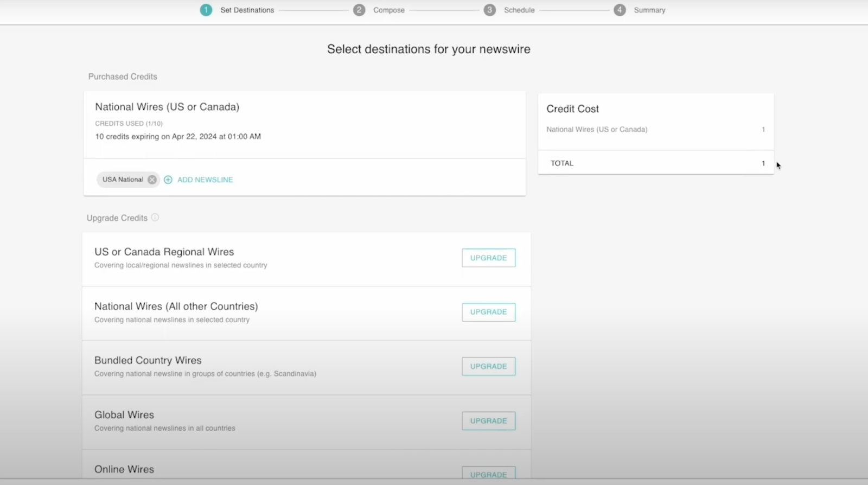Upgrade US or Canada Regional Wires
The width and height of the screenshot is (868, 485).
[488, 258]
